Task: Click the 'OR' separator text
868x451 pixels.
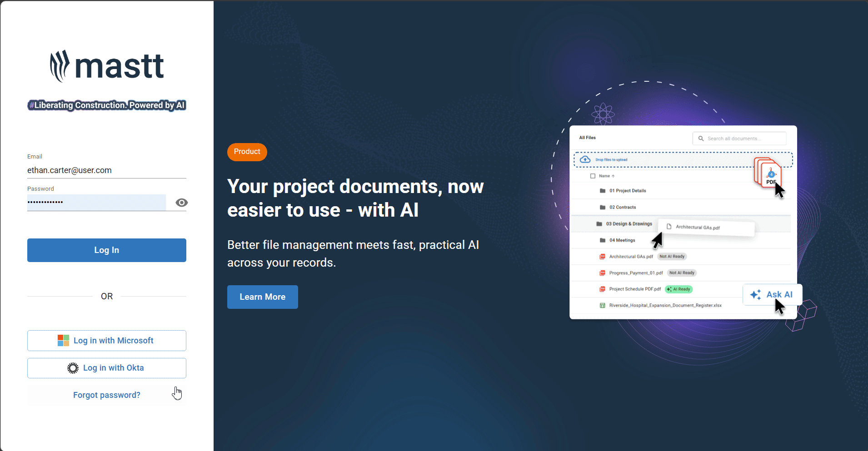Action: pos(107,297)
